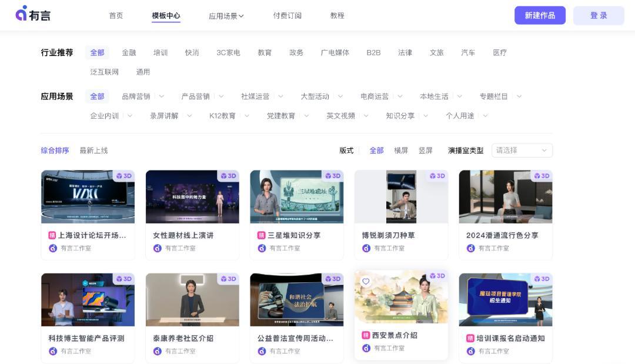Expand the 产品营销 scenario chevron
The image size is (635, 364).
click(x=222, y=96)
